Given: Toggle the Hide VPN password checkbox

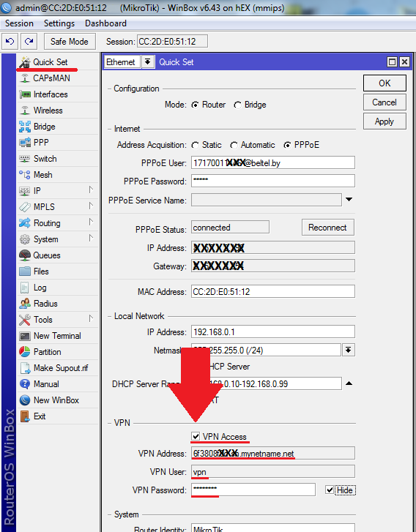Looking at the screenshot, I should click(329, 490).
